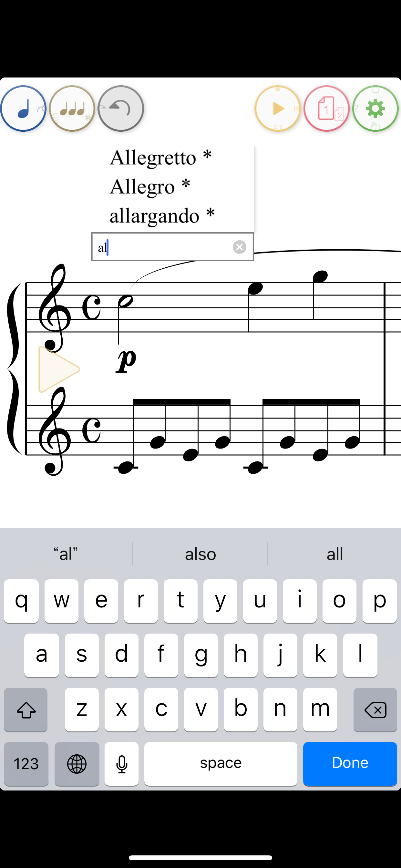The image size is (401, 868).
Task: Switch to the 123 numeric keyboard
Action: pos(26,764)
